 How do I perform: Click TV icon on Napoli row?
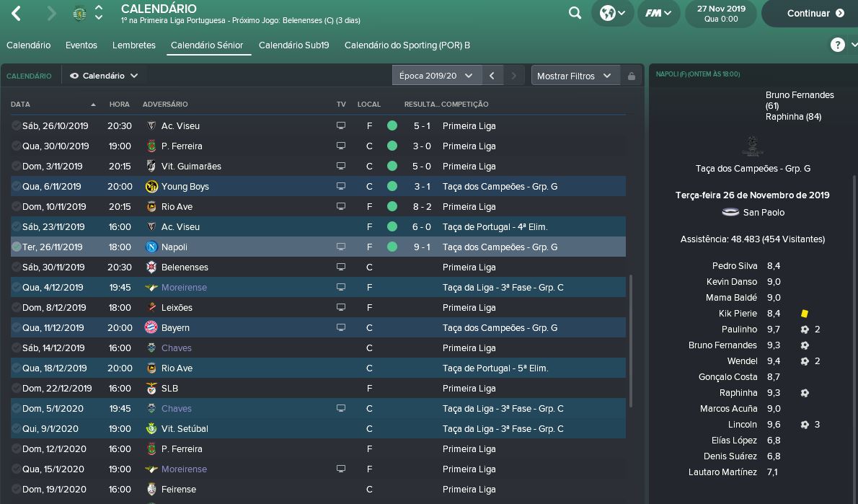pyautogui.click(x=341, y=247)
